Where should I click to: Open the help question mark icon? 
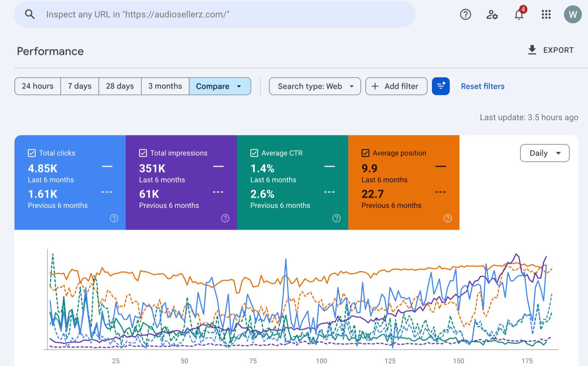point(465,14)
